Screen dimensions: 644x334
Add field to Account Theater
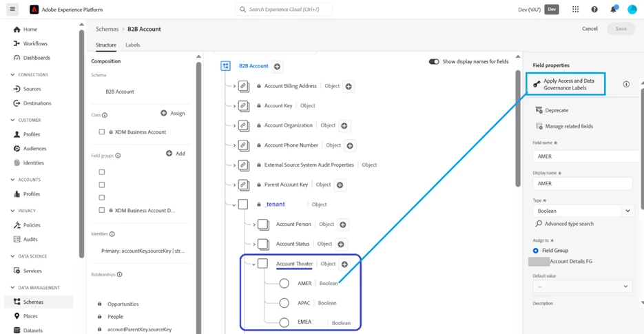tap(344, 264)
